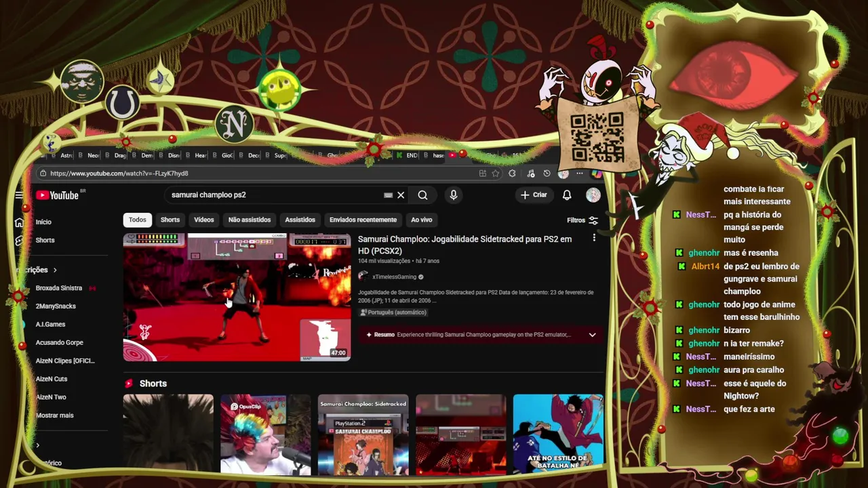Click 104 mil visualizações text
This screenshot has height=488, width=868.
pos(384,261)
